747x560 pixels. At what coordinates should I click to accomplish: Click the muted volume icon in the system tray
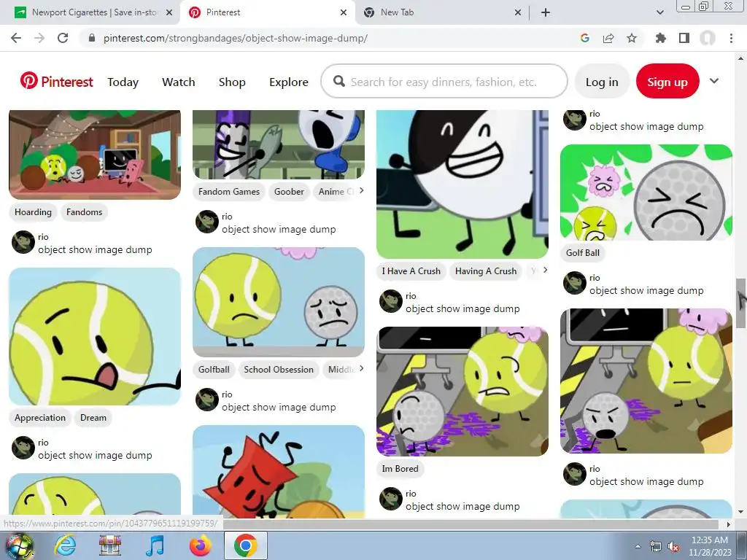[x=673, y=547]
